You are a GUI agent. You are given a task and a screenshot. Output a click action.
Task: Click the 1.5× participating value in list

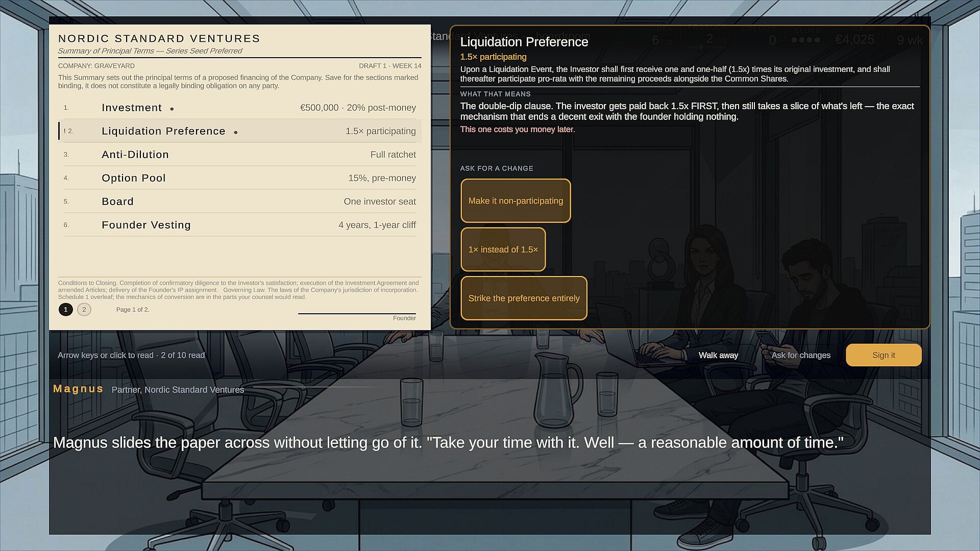[x=381, y=131]
